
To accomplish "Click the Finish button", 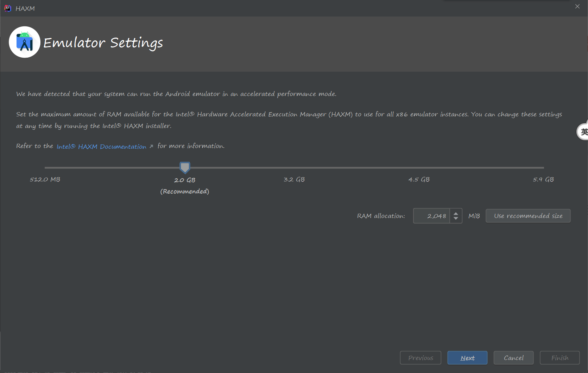I will click(559, 358).
